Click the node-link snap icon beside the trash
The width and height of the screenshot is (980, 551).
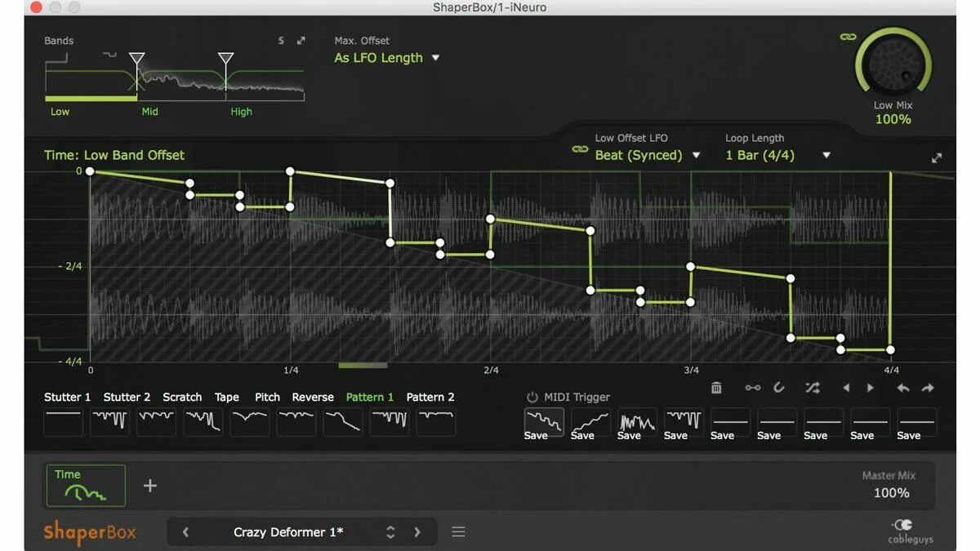point(753,388)
